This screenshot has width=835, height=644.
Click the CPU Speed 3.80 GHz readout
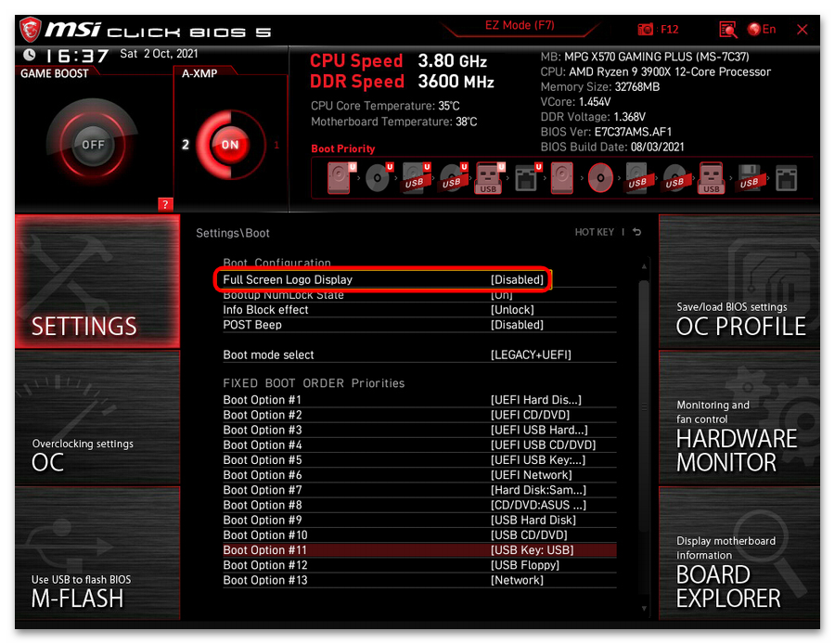tap(398, 60)
